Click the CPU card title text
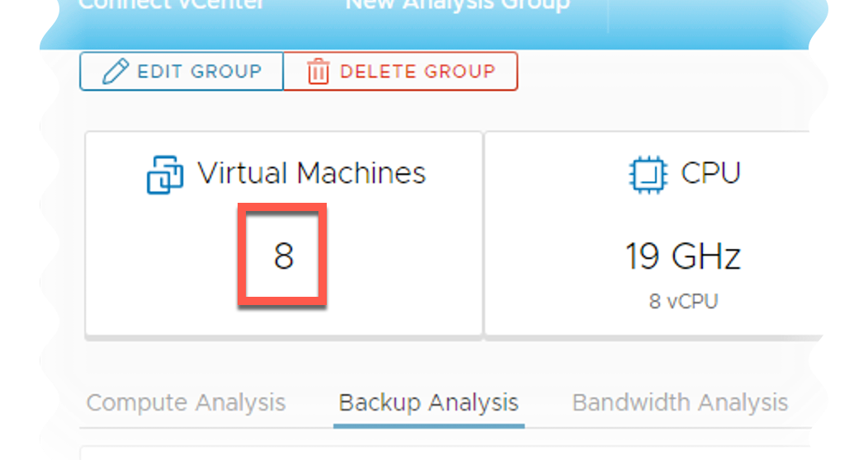The height and width of the screenshot is (460, 868). [x=710, y=173]
